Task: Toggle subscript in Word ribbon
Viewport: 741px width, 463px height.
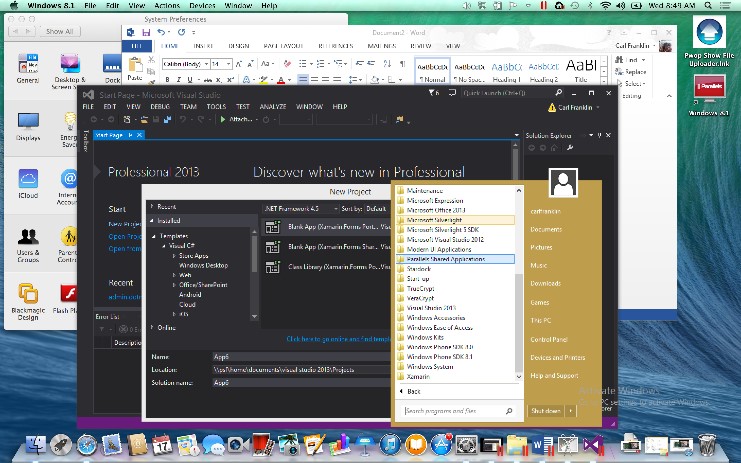Action: 218,79
